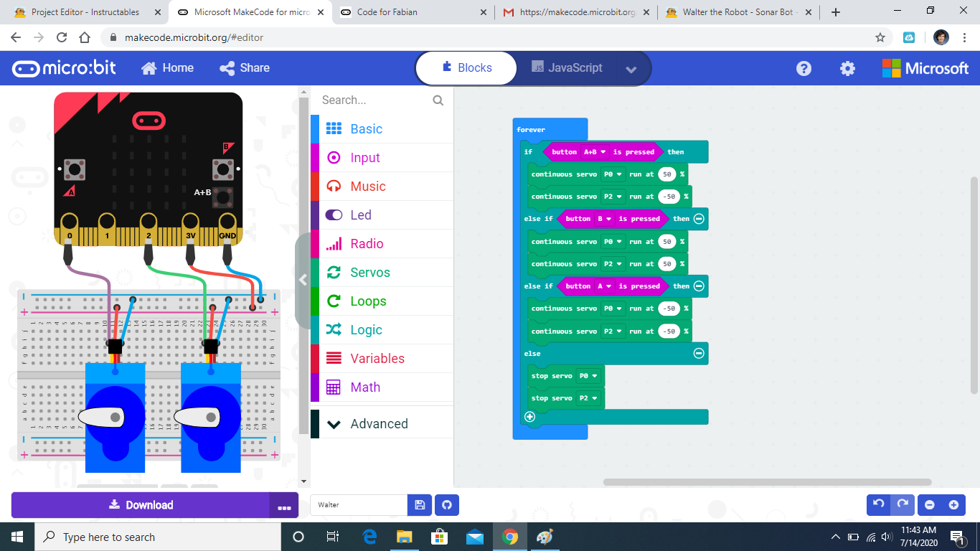Add another else-if branch with plus icon

[x=530, y=417]
